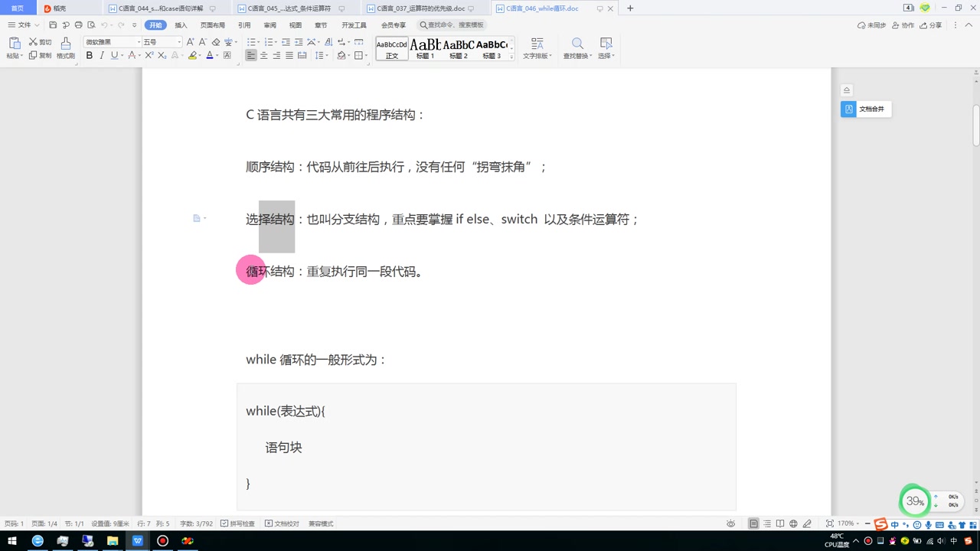Apply the 标题 2 heading style
The height and width of the screenshot is (551, 980).
pyautogui.click(x=459, y=49)
